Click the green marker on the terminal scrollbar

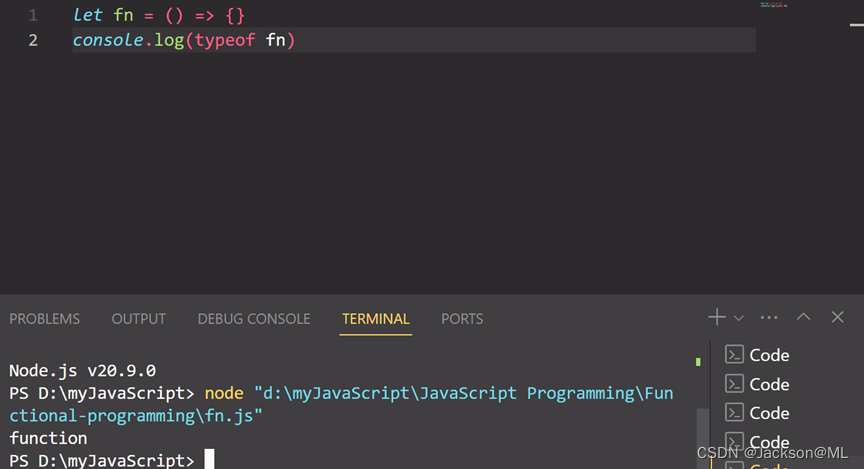tap(698, 361)
